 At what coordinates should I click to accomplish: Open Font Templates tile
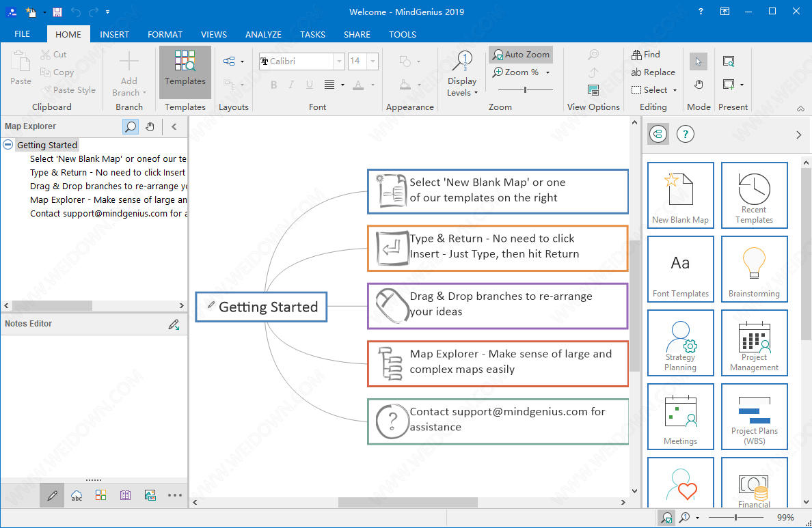(x=681, y=269)
